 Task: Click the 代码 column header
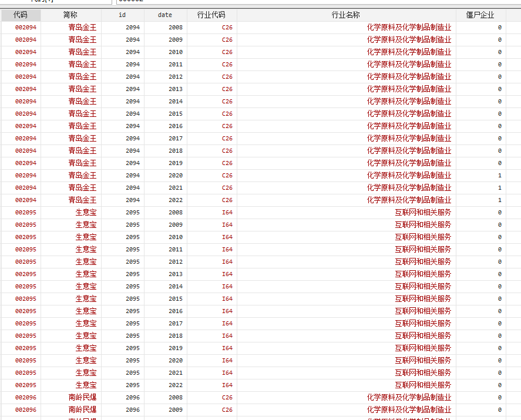[x=21, y=15]
